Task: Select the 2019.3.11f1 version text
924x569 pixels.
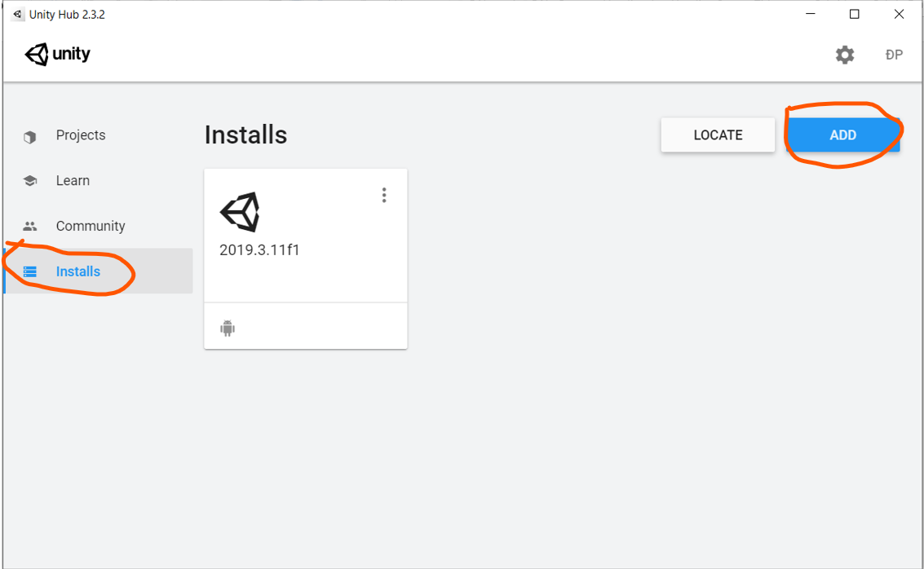Action: 259,250
